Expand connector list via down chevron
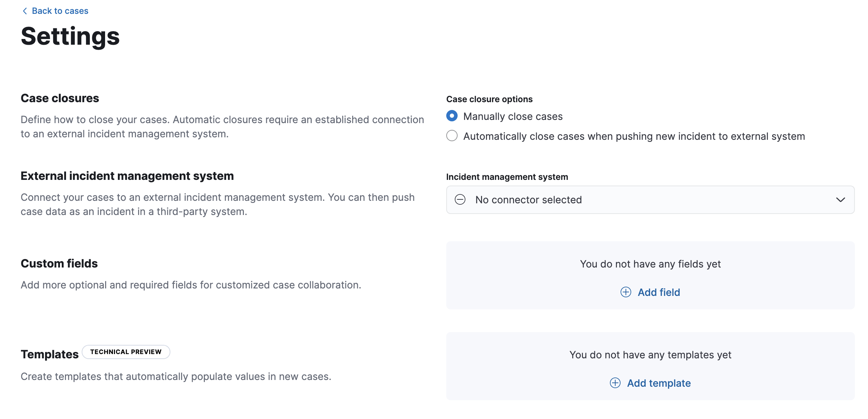The image size is (868, 419). pyautogui.click(x=840, y=200)
